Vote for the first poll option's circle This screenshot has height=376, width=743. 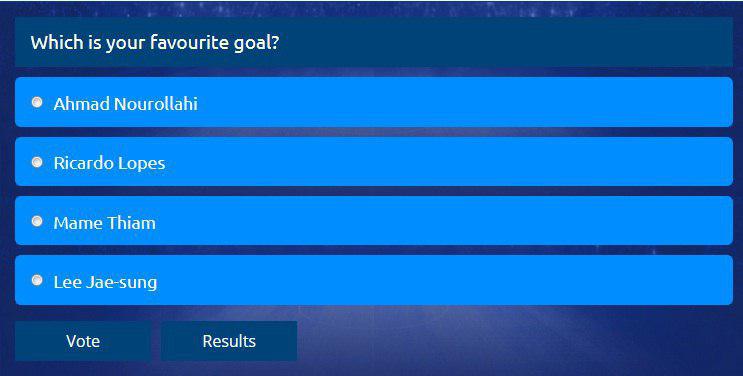(x=37, y=102)
